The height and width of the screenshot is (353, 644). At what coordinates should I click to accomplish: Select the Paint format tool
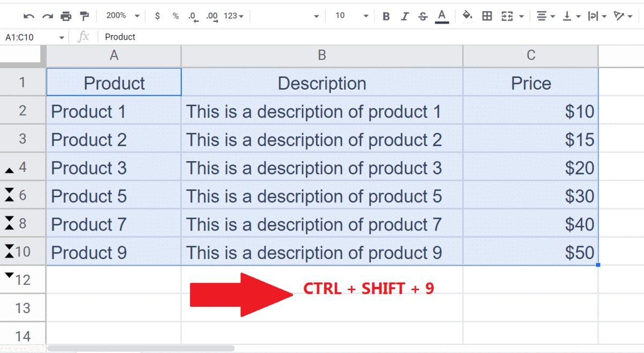point(84,16)
